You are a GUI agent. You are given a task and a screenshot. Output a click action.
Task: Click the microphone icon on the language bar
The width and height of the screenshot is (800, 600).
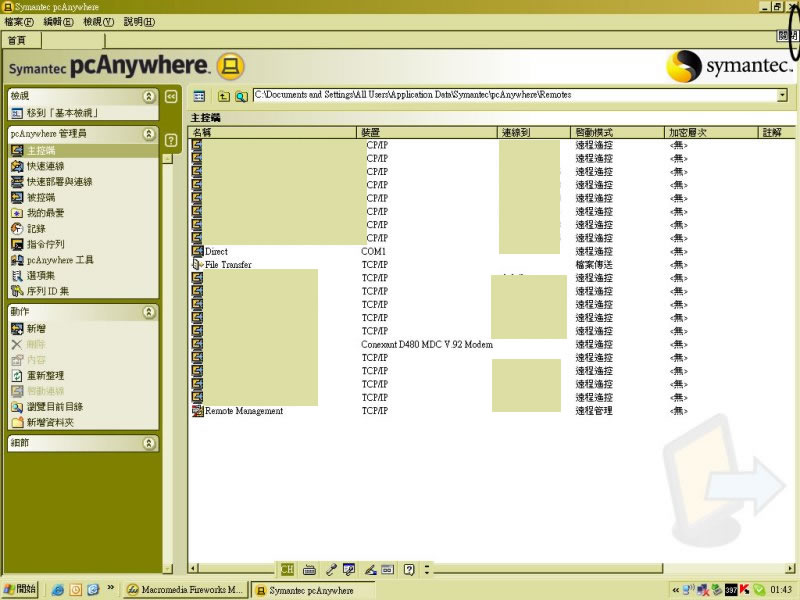tap(331, 569)
